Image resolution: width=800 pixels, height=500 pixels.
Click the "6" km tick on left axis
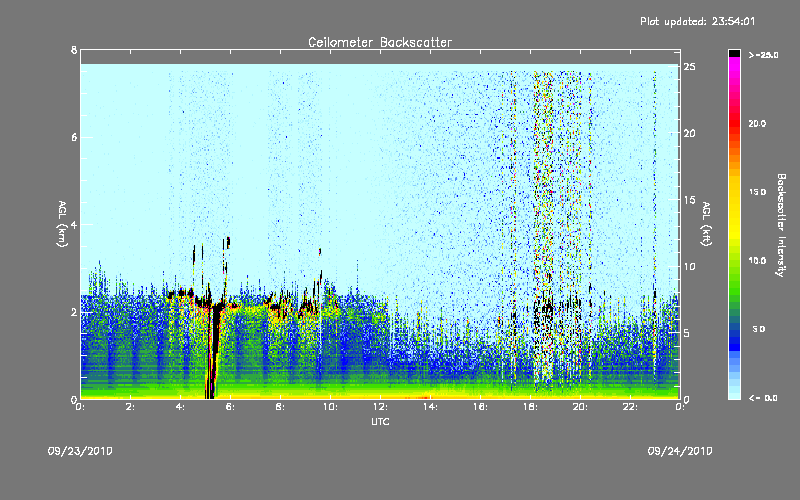point(74,137)
